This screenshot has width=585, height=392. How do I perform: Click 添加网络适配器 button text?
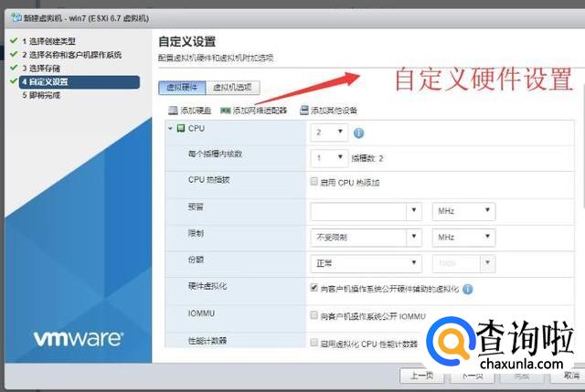click(260, 111)
